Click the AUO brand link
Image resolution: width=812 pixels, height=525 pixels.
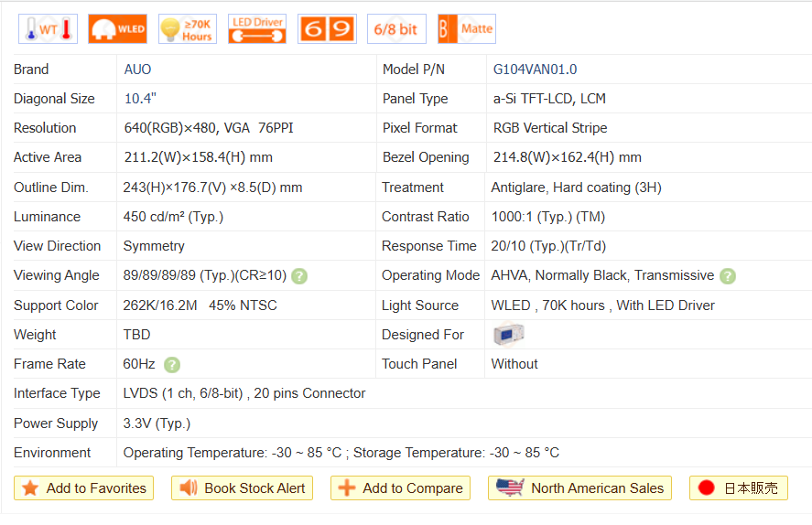[x=138, y=70]
